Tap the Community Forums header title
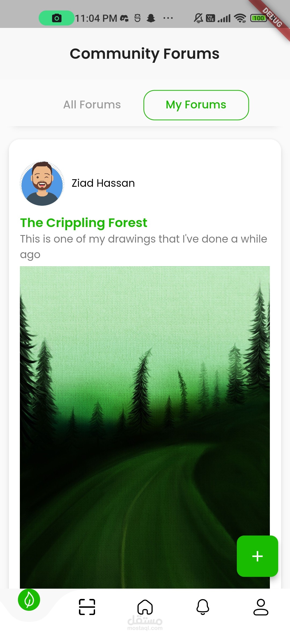 (x=145, y=54)
